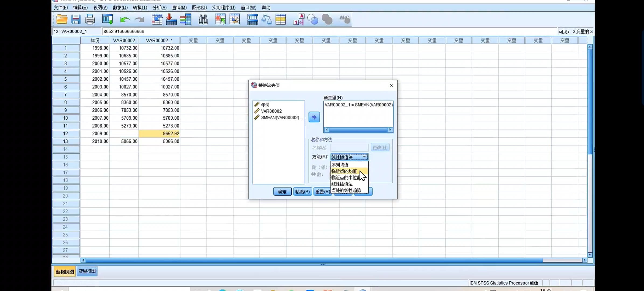The width and height of the screenshot is (644, 291).
Task: Choose 线性插值法 from the dropdown list
Action: pos(342,184)
